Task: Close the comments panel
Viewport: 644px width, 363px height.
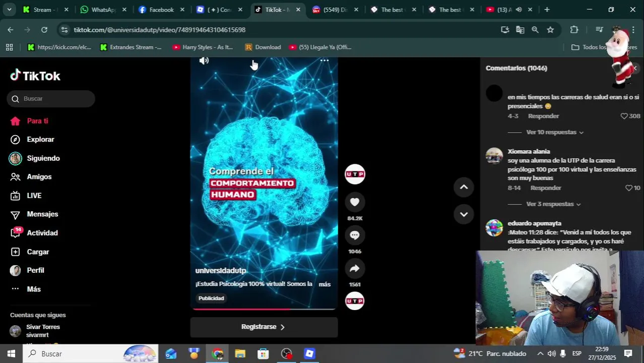Action: pos(635,68)
